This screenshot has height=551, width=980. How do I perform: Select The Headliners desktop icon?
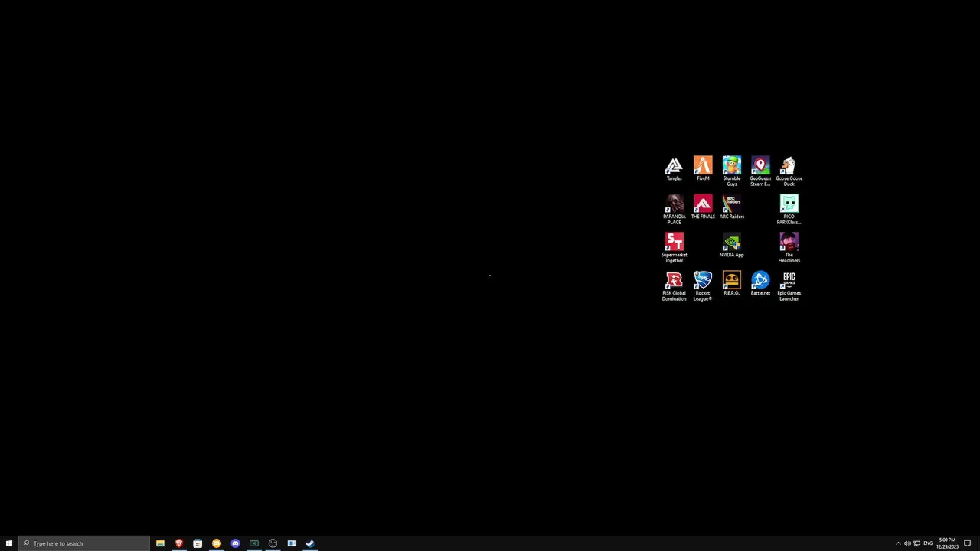pyautogui.click(x=789, y=249)
